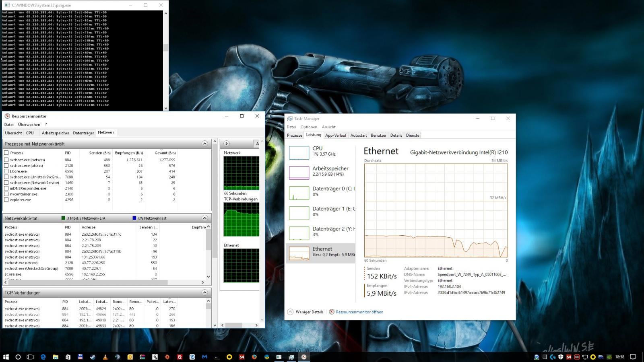The image size is (644, 362).
Task: Launch Microsoft Edge from the taskbar
Action: click(x=43, y=357)
